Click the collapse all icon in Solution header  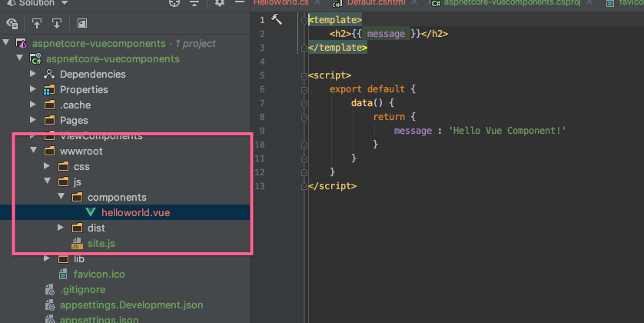194,3
